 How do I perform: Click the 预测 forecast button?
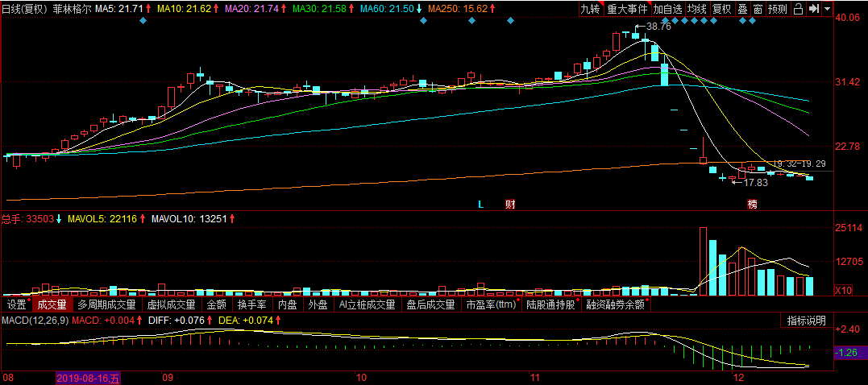pyautogui.click(x=778, y=9)
